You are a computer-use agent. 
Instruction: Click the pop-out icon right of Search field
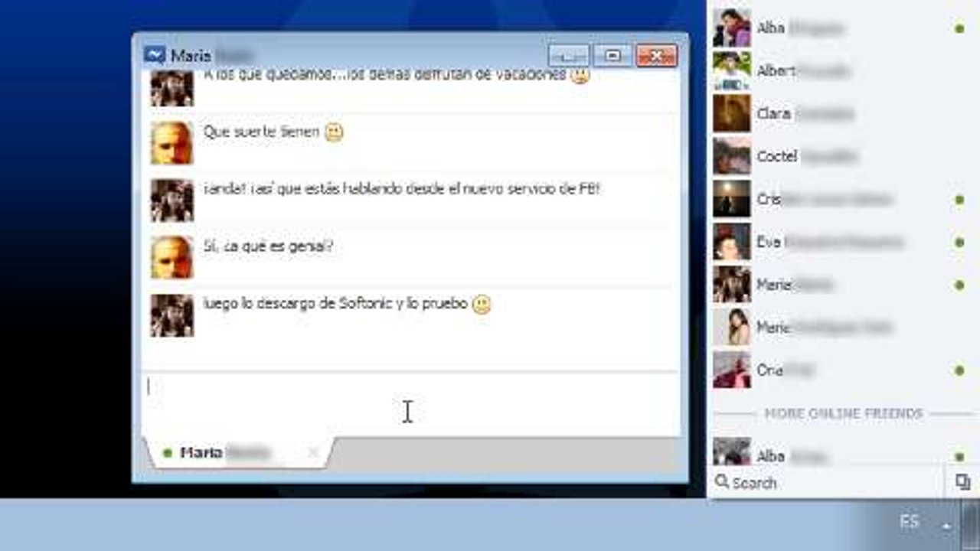click(962, 482)
